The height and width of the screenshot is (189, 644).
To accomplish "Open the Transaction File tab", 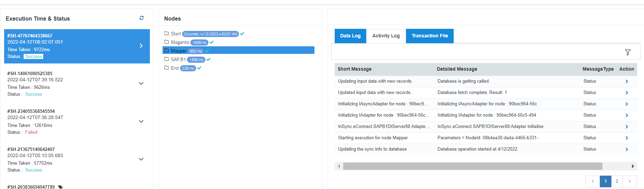I will tap(430, 36).
